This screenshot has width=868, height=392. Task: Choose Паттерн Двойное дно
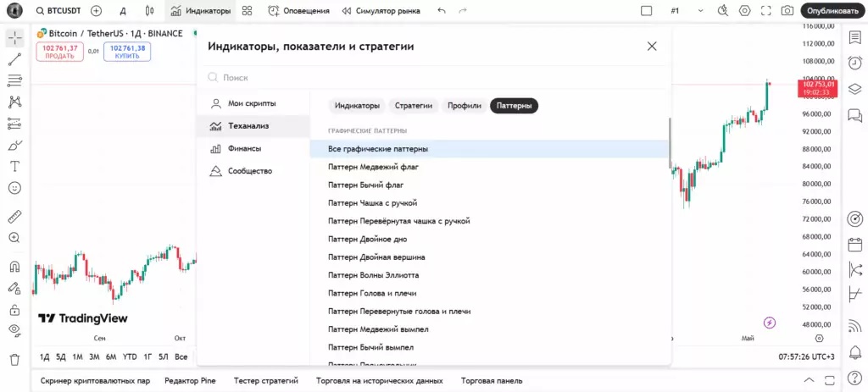point(489,239)
